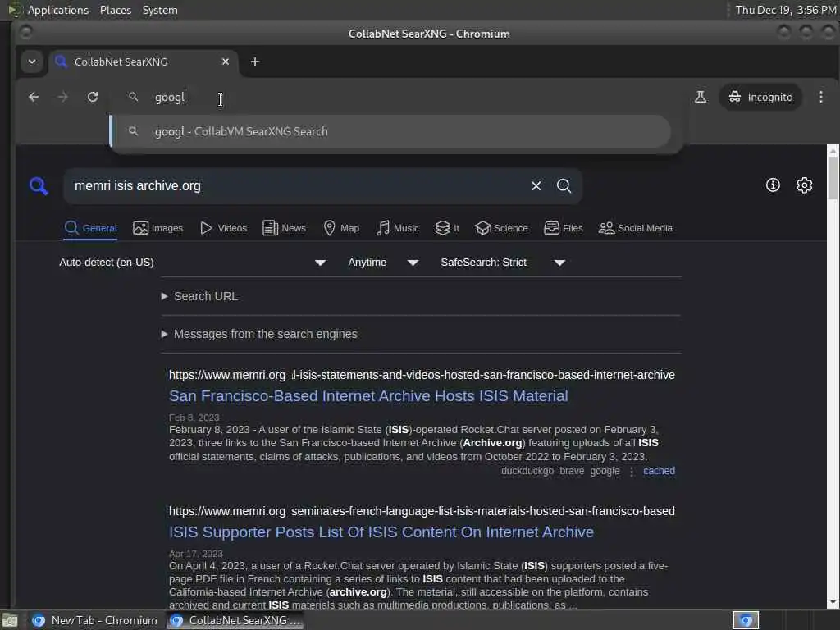Select the 'googl - CollabVM SearXNG Search' suggestion

click(390, 131)
